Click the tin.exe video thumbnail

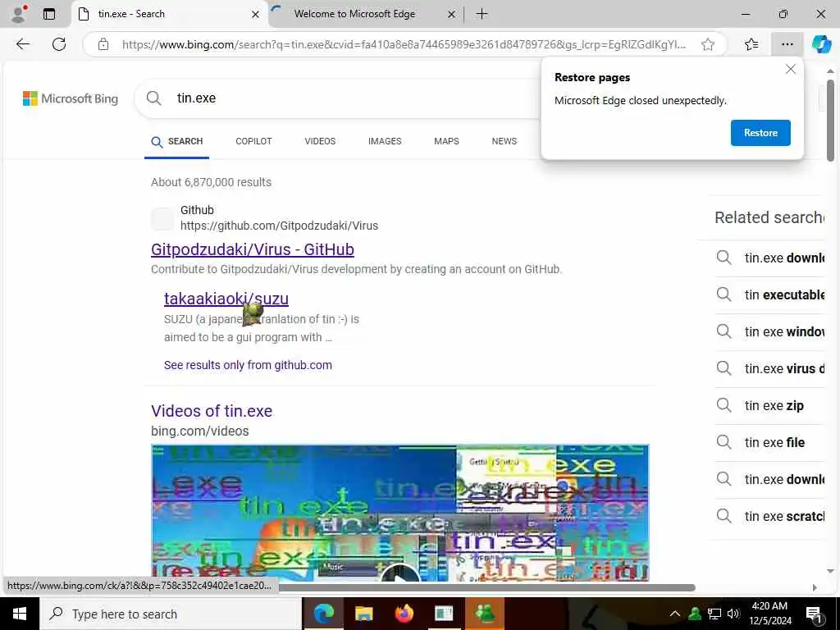pos(399,513)
